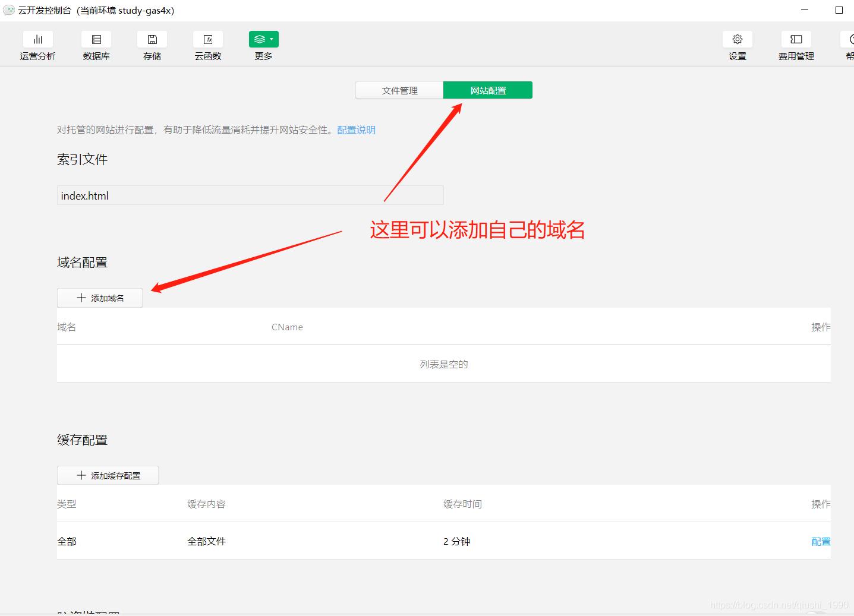This screenshot has height=616, width=854.
Task: Select the 全部文件 cache content cell
Action: (206, 541)
